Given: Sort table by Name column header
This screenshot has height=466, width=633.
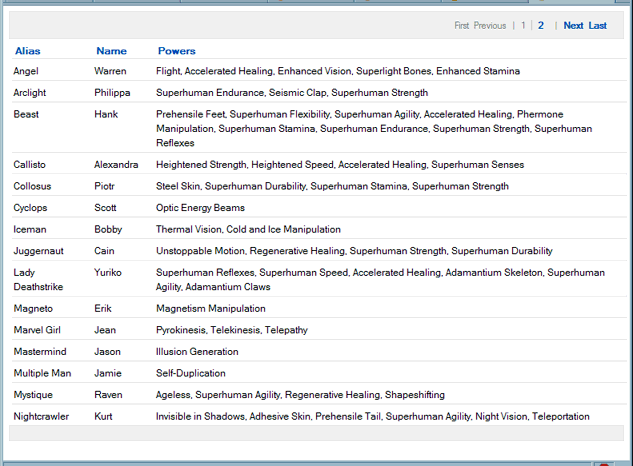Looking at the screenshot, I should [x=111, y=51].
